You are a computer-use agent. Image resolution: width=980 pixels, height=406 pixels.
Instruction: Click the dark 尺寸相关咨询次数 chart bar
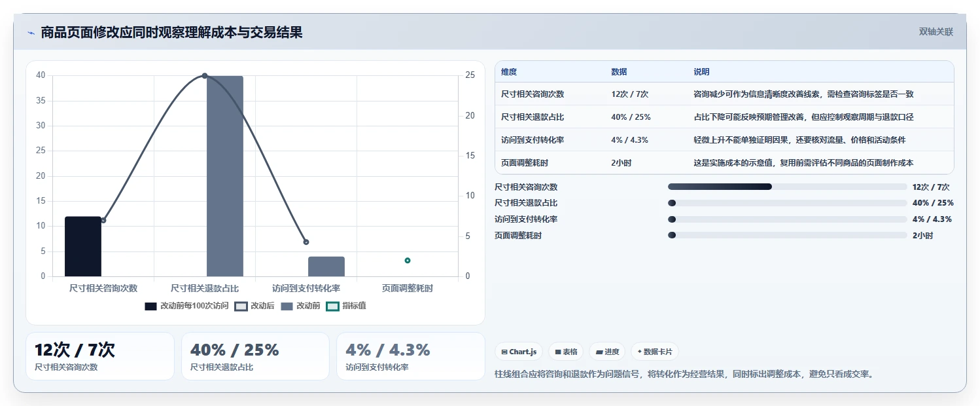click(x=83, y=246)
